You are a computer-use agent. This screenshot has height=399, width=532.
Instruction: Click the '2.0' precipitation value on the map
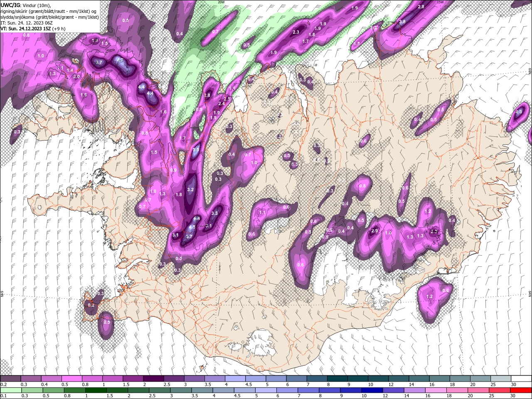point(76,77)
